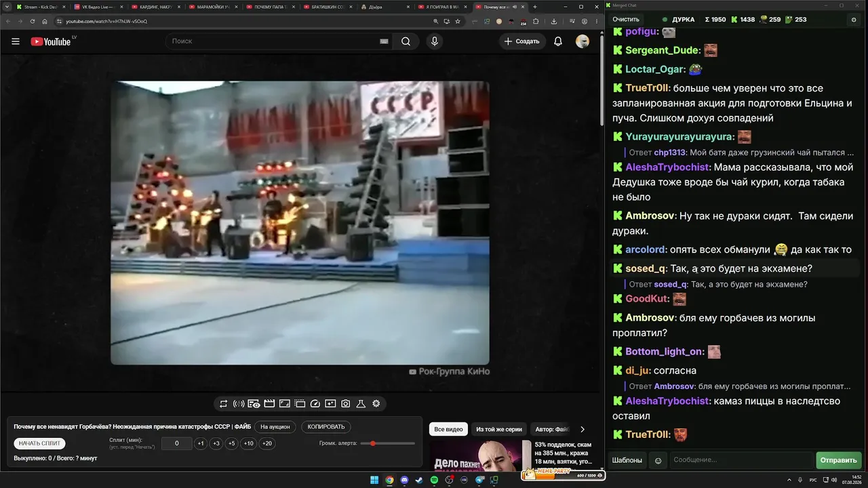The image size is (868, 488).
Task: Open Steam from the taskbar
Action: point(419,480)
